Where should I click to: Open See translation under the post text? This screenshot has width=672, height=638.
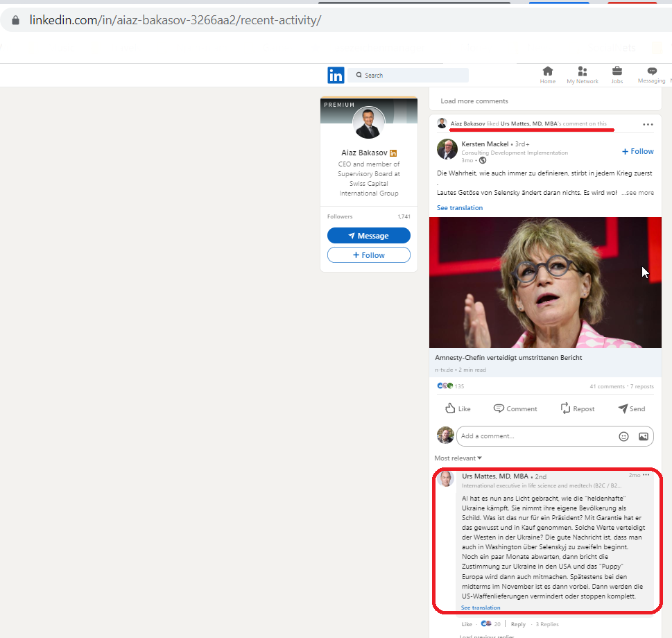[459, 208]
